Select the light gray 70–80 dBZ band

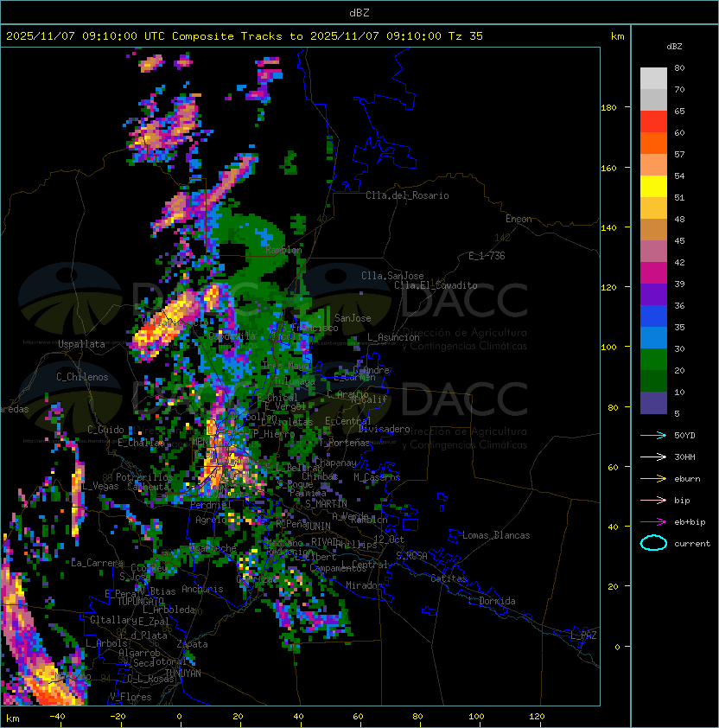click(x=653, y=79)
